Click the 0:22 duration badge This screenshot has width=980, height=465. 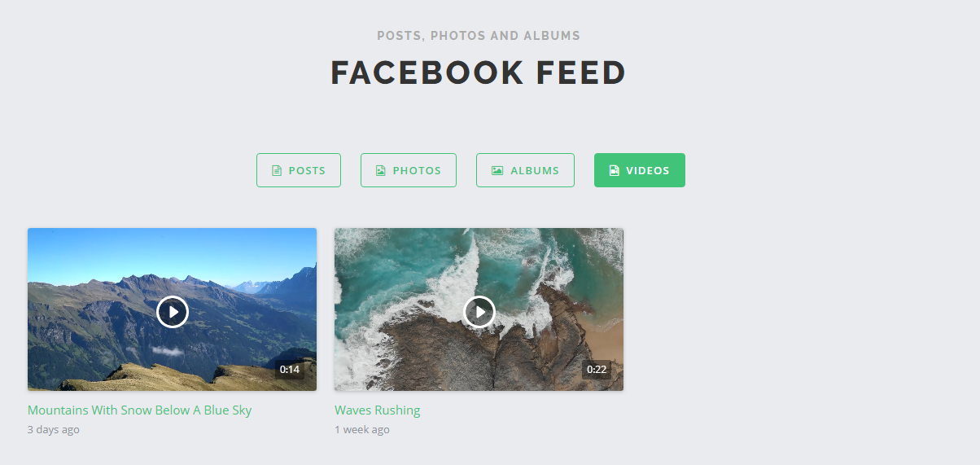click(x=597, y=370)
